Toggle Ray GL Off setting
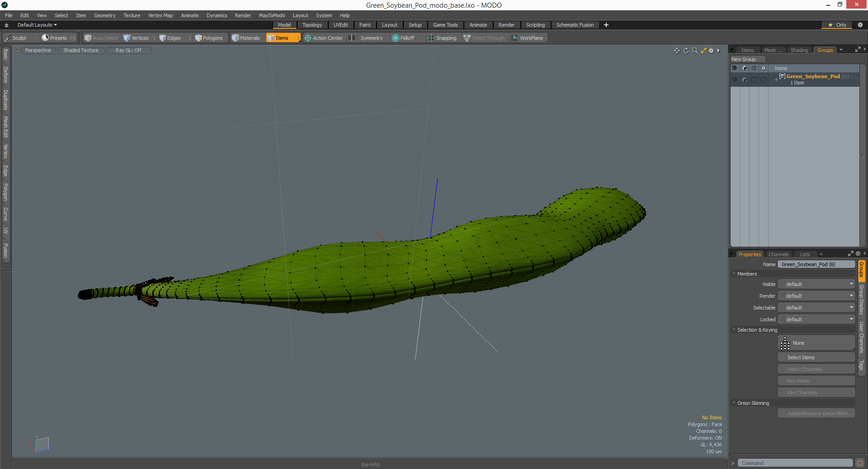The height and width of the screenshot is (469, 868). (129, 50)
